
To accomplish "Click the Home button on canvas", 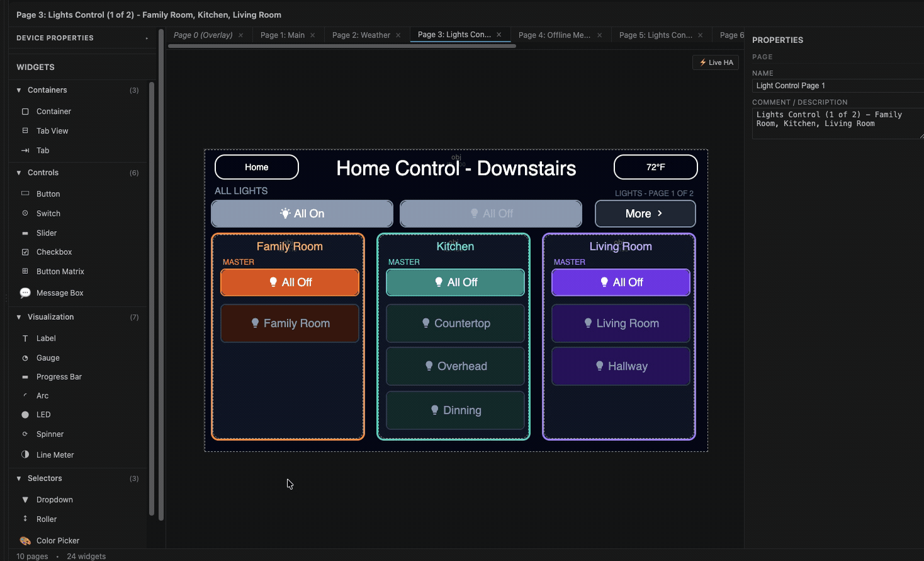I will click(x=257, y=167).
